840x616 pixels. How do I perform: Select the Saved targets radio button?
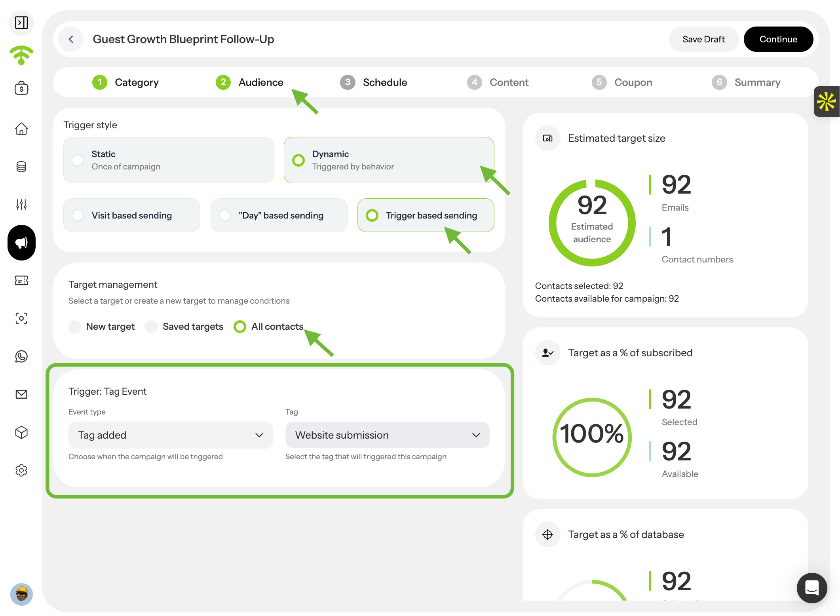(x=151, y=327)
